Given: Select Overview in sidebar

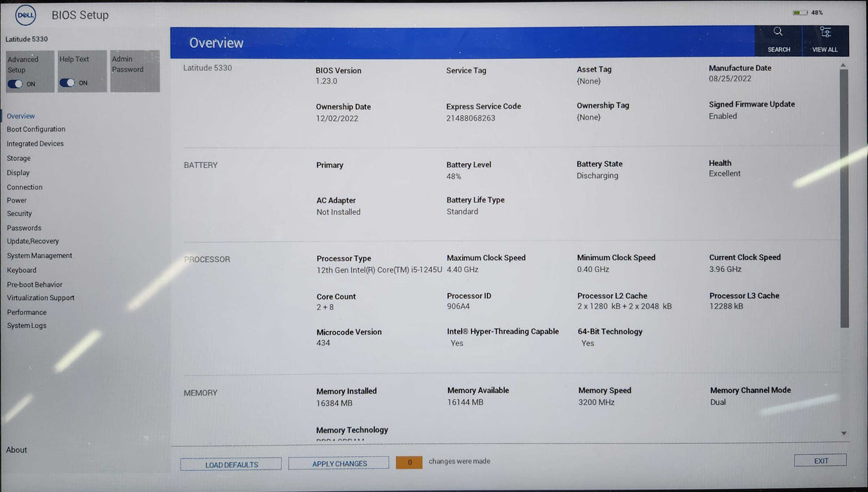Looking at the screenshot, I should click(x=21, y=116).
